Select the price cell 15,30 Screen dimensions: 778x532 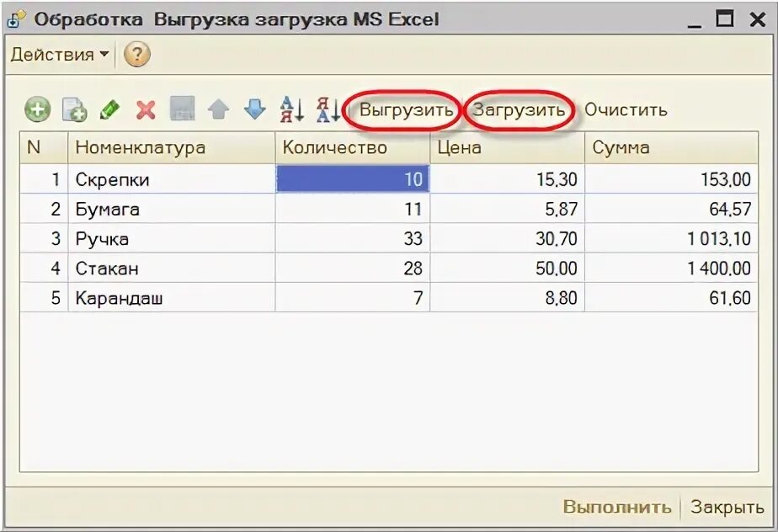[507, 179]
